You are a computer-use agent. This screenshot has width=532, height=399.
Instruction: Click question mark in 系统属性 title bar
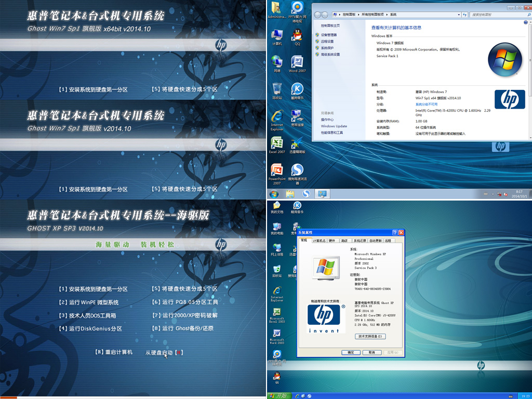395,232
